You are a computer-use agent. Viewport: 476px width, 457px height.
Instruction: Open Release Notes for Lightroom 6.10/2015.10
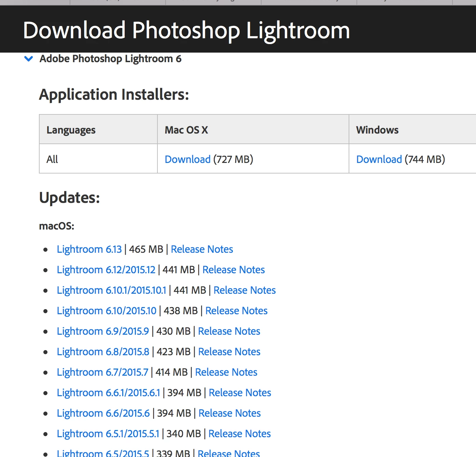(x=236, y=311)
